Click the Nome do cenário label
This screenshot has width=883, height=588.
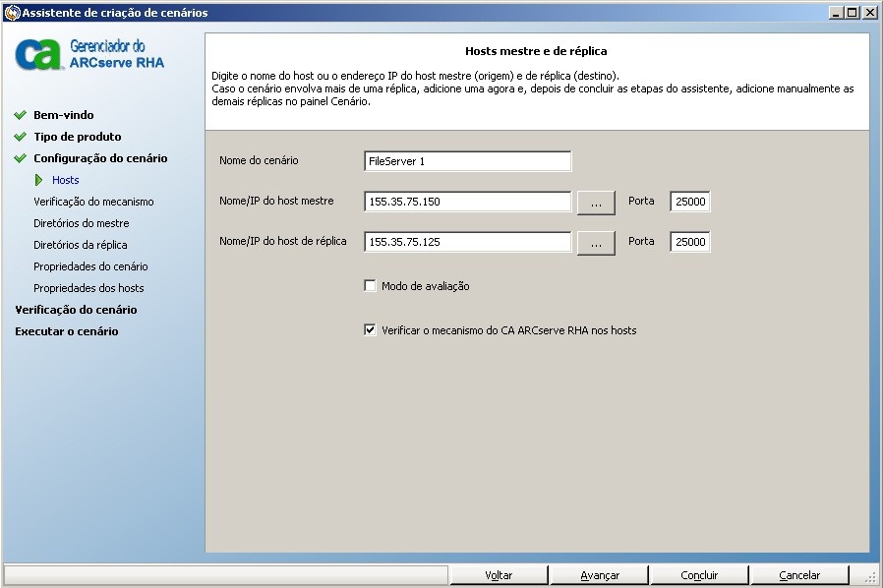[259, 160]
